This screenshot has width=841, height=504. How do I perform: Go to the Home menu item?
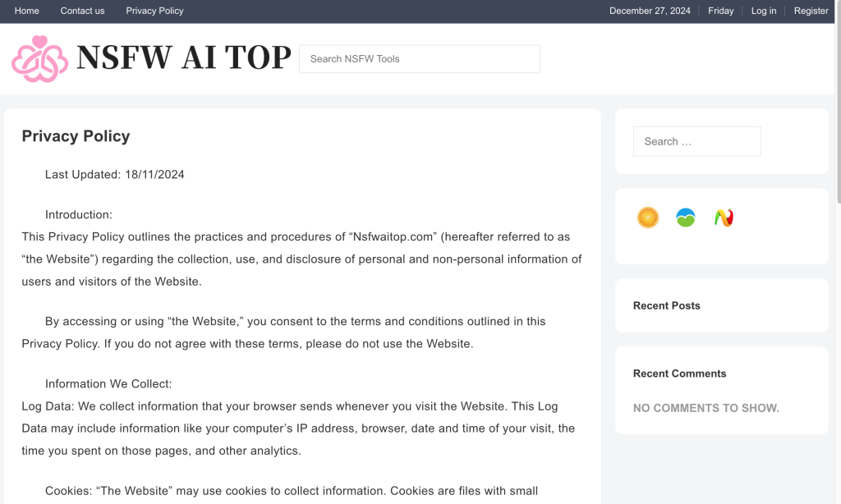click(x=27, y=11)
